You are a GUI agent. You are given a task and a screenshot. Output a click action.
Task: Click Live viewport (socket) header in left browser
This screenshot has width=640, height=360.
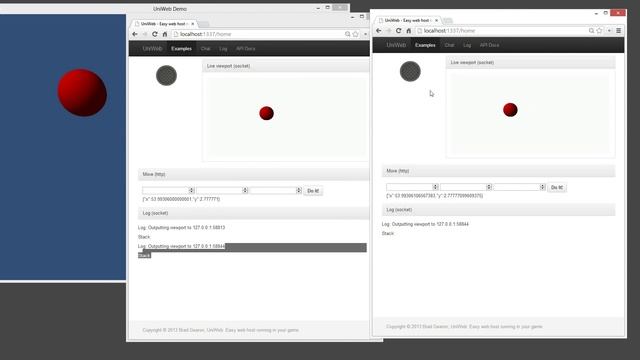[x=286, y=66]
